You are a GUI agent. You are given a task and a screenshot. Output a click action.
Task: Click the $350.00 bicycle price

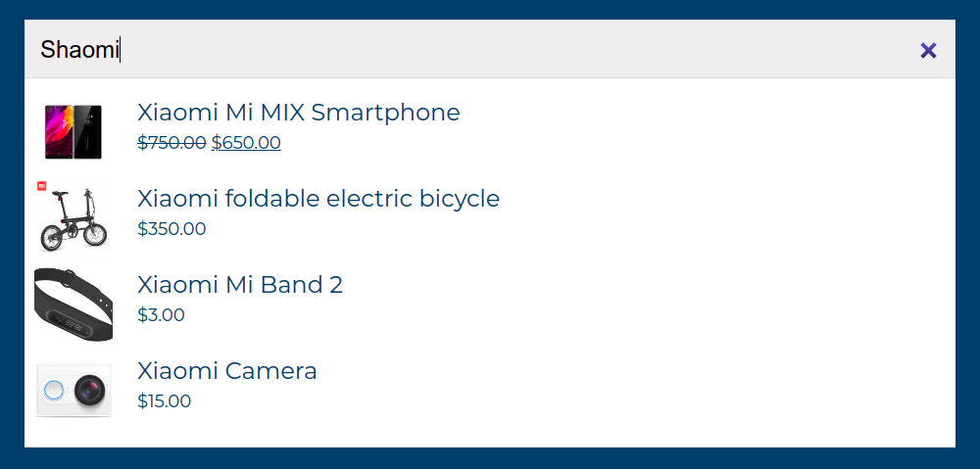171,229
